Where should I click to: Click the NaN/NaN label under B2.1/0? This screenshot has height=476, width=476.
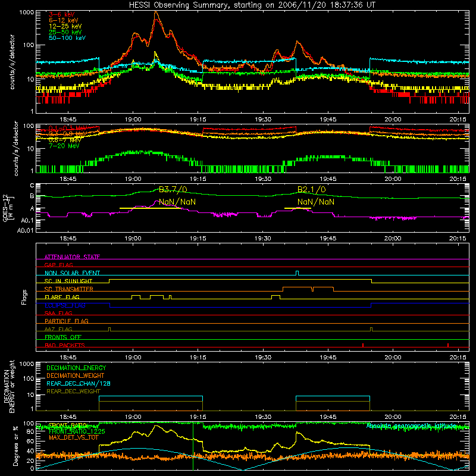coord(316,202)
